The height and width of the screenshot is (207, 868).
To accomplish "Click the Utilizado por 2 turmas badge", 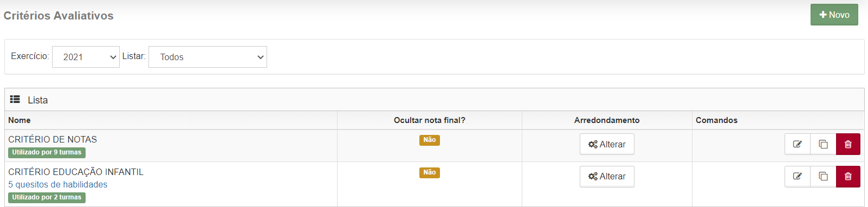I will click(47, 197).
